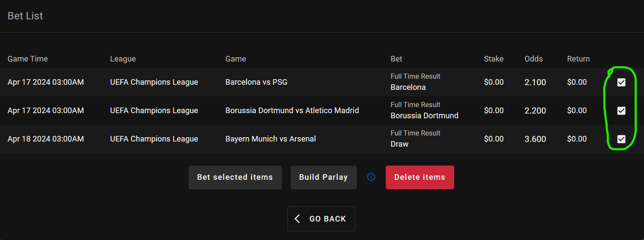
Task: Click the Game column header
Action: point(235,59)
